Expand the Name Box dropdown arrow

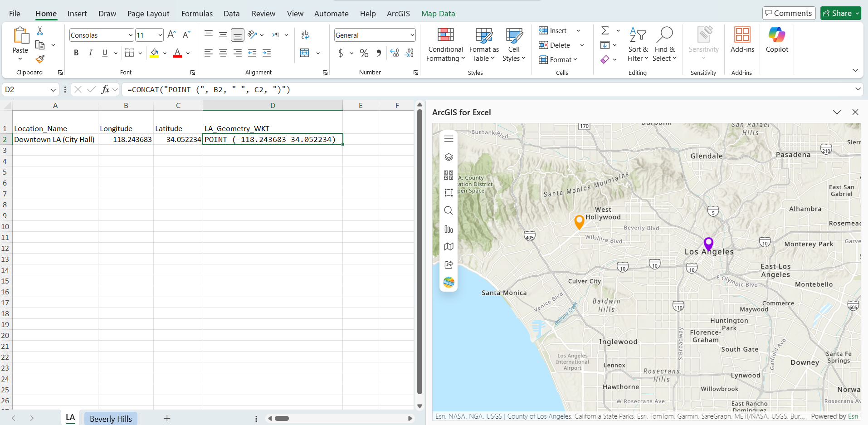[53, 90]
